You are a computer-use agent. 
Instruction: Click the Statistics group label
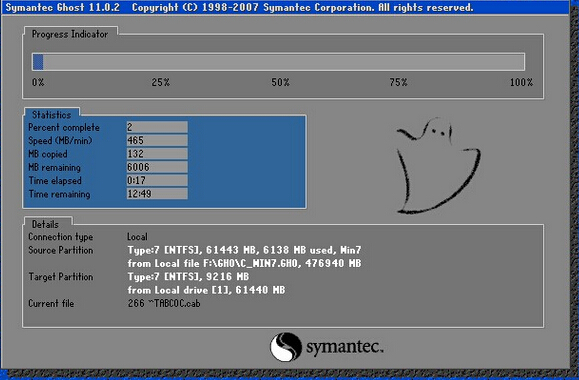pos(51,115)
